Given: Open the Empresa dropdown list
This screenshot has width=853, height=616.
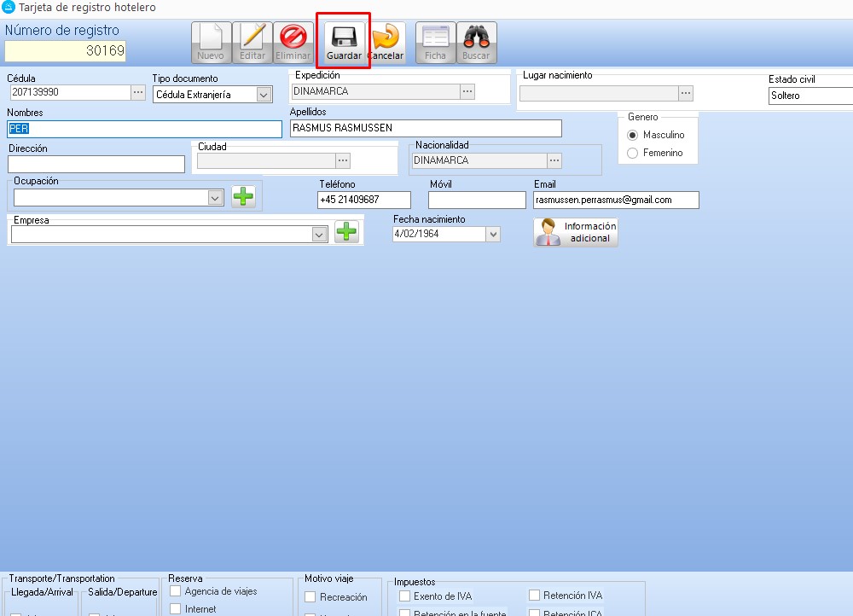Looking at the screenshot, I should tap(320, 234).
